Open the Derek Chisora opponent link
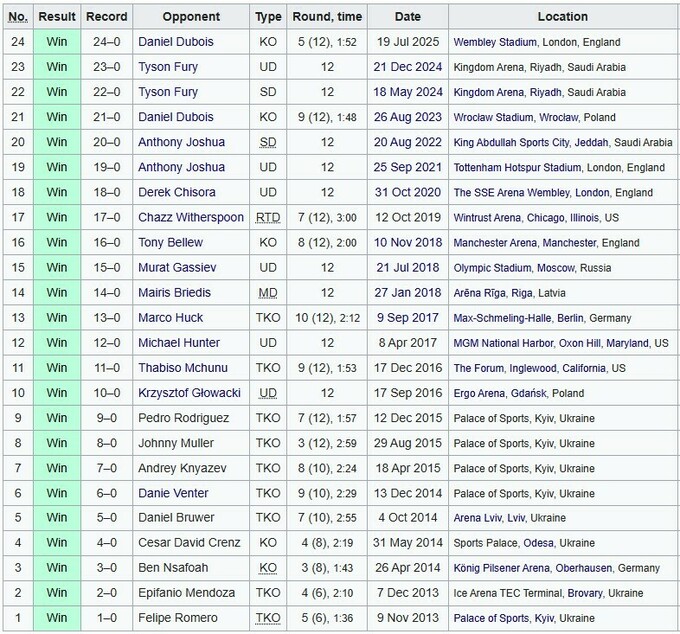 176,192
